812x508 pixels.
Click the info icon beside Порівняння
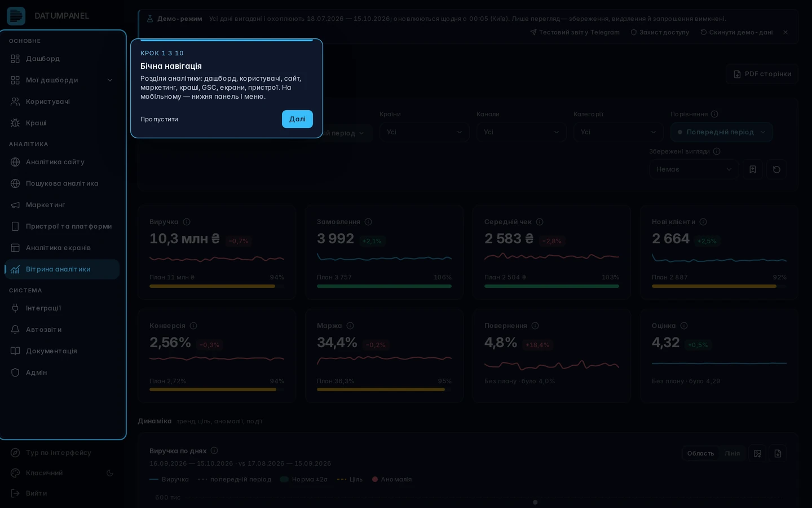pyautogui.click(x=714, y=114)
